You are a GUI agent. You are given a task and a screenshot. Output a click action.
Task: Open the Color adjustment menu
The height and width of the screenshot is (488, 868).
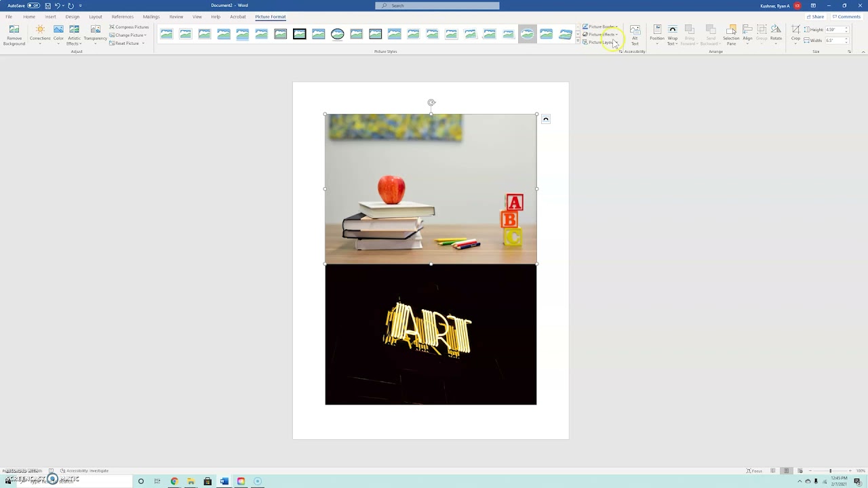pyautogui.click(x=58, y=36)
